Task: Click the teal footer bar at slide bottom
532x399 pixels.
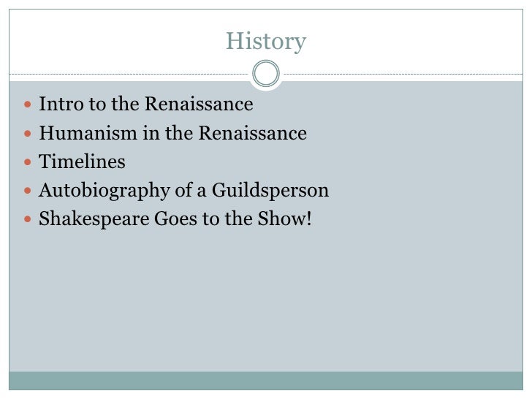Action: pos(266,381)
